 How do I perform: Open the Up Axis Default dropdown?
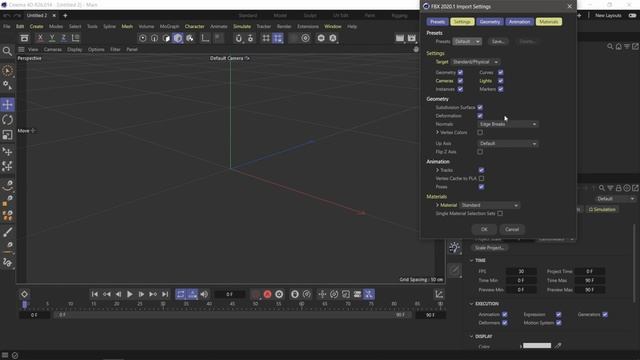point(508,144)
